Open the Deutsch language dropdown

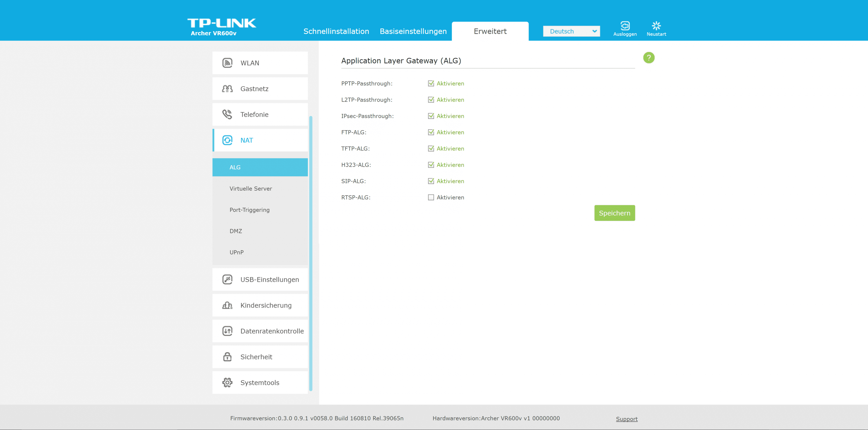(571, 31)
